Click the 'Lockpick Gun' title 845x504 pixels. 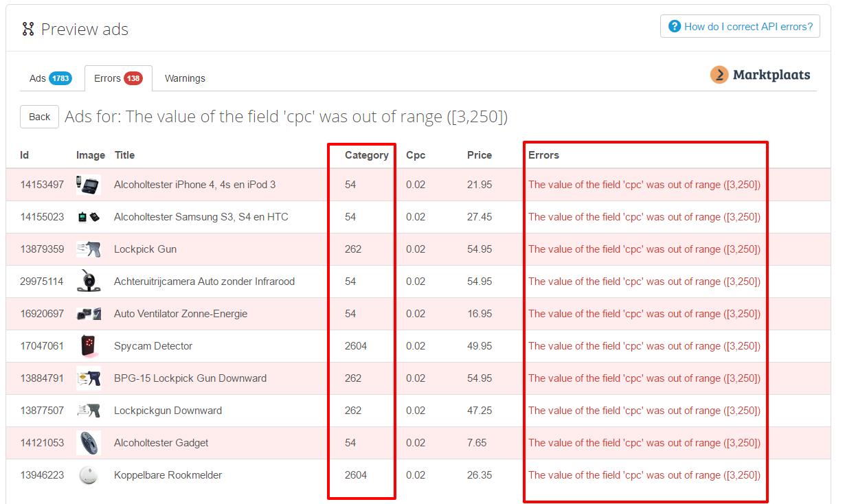coord(146,249)
